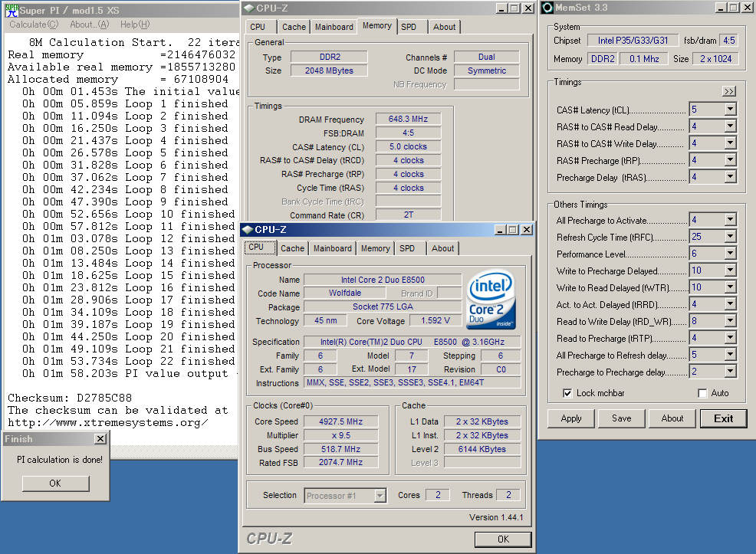
Task: Expand Read to Write Delay (tRD_WR) dropdown
Action: click(x=731, y=321)
